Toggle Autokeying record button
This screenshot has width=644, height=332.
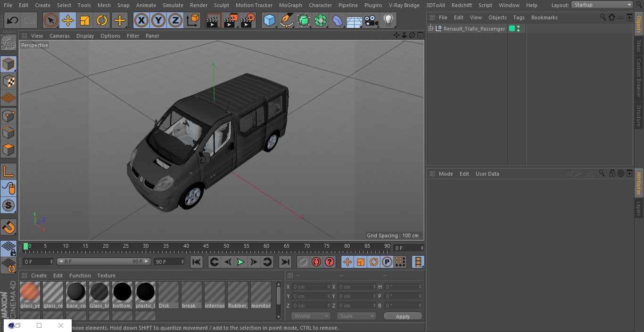[316, 262]
